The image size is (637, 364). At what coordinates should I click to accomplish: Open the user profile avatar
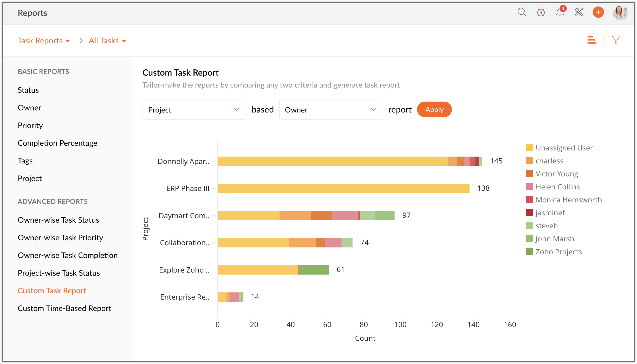[620, 12]
